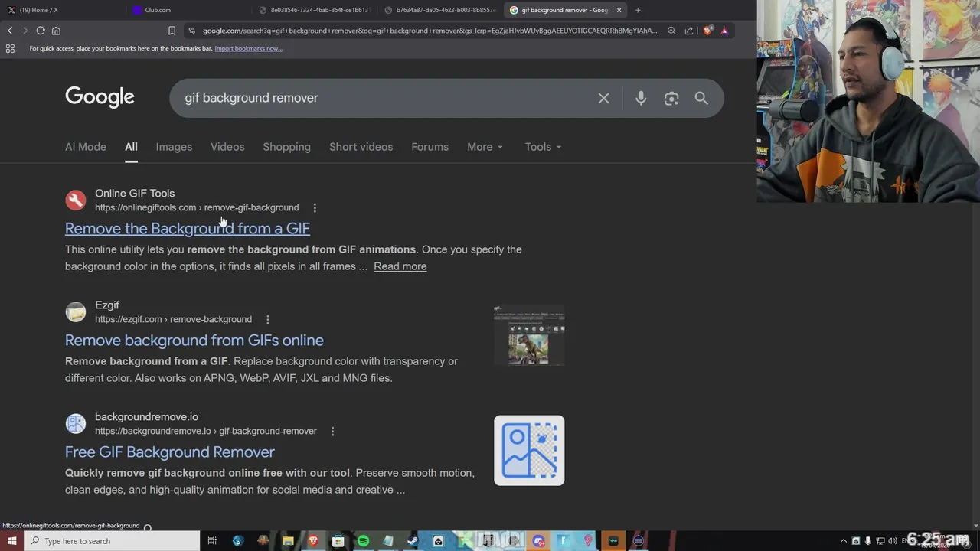Search by image with camera lens icon
Image resolution: width=980 pixels, height=551 pixels.
(x=671, y=98)
